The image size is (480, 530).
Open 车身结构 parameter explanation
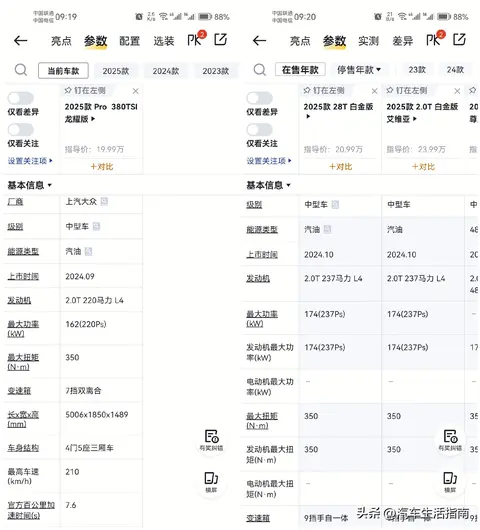(x=23, y=448)
